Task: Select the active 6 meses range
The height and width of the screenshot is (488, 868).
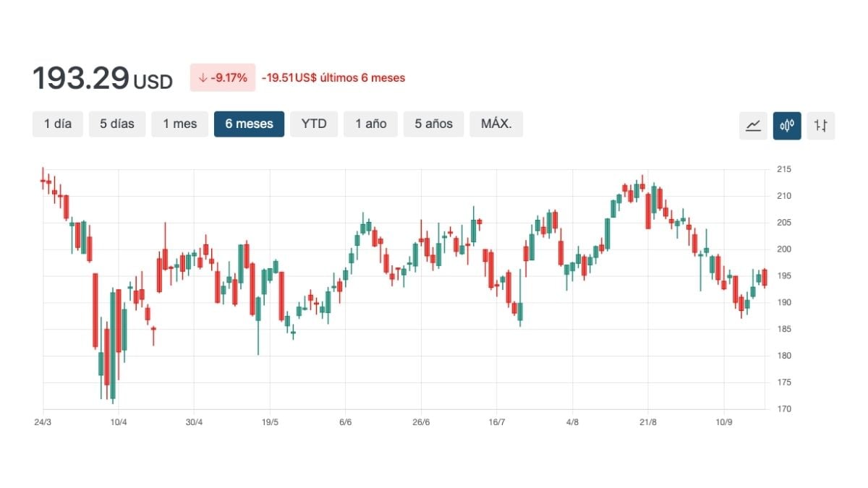Action: coord(249,124)
